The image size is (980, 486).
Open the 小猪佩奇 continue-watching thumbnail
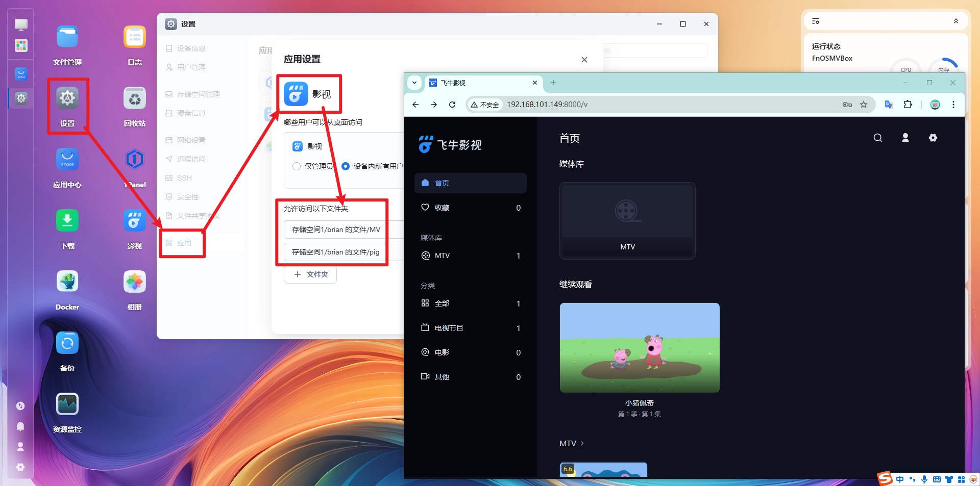639,348
